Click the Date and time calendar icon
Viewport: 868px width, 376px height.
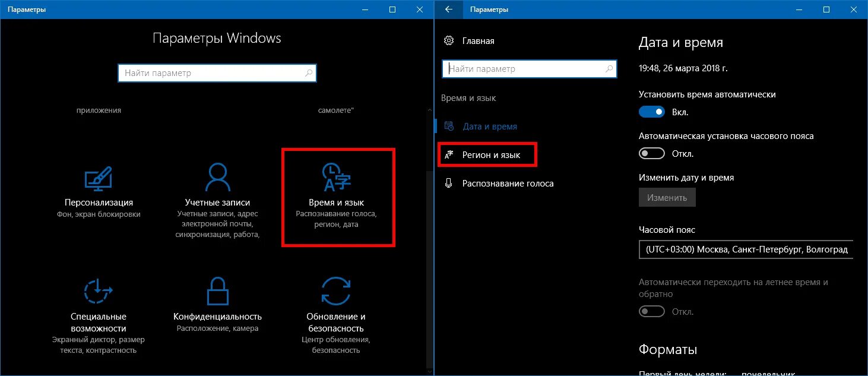coord(449,127)
